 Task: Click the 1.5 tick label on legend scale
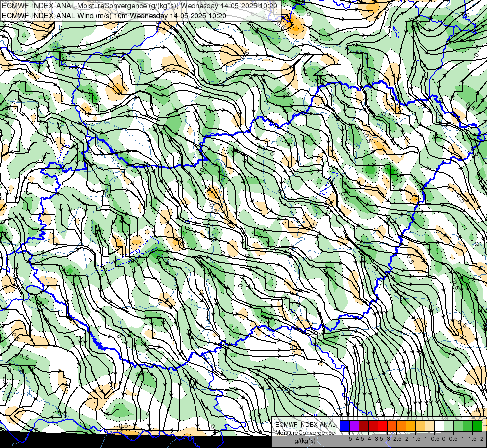472,439
